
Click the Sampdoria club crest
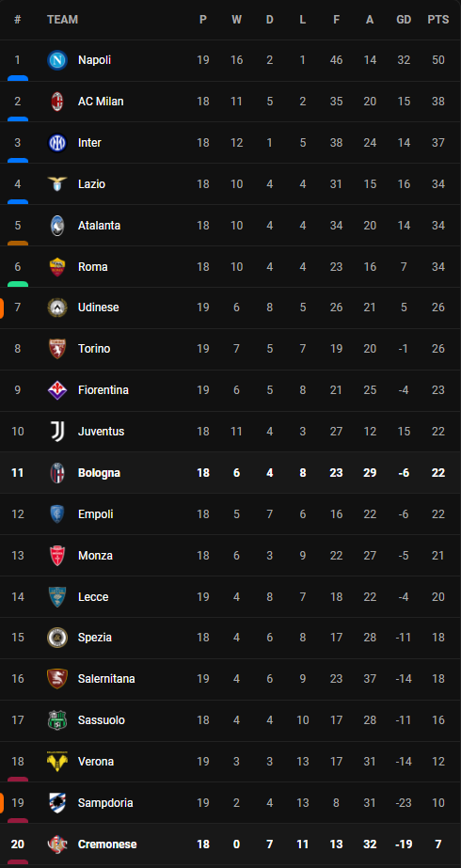(x=57, y=803)
